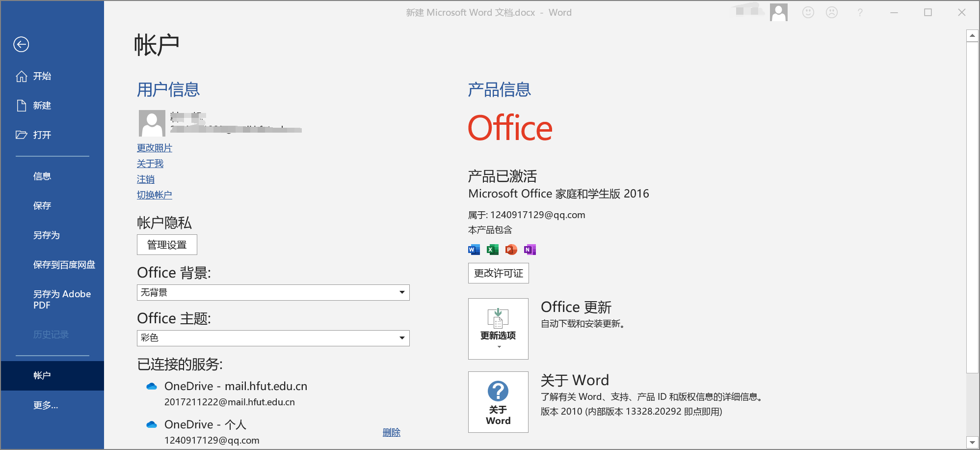Image resolution: width=980 pixels, height=450 pixels.
Task: Click the version text 版本 2010
Action: (632, 412)
